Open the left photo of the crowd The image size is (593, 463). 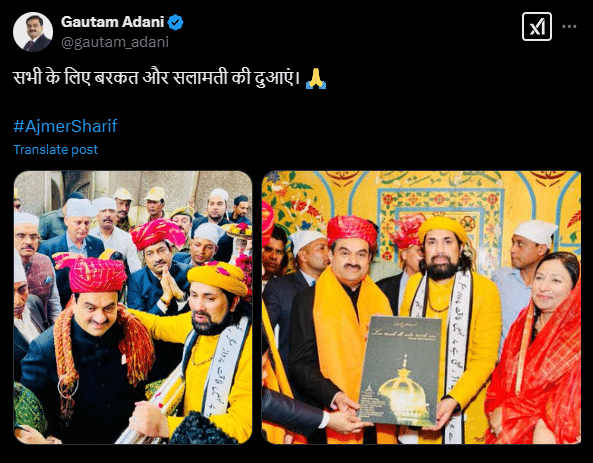click(133, 307)
